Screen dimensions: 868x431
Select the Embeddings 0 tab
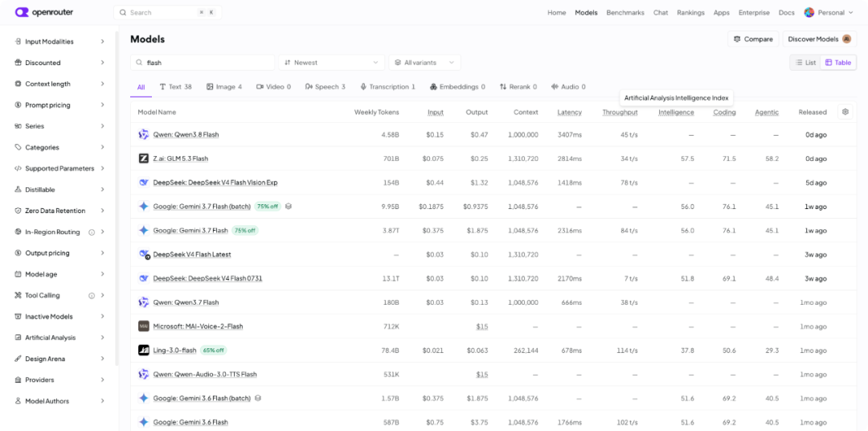click(458, 87)
